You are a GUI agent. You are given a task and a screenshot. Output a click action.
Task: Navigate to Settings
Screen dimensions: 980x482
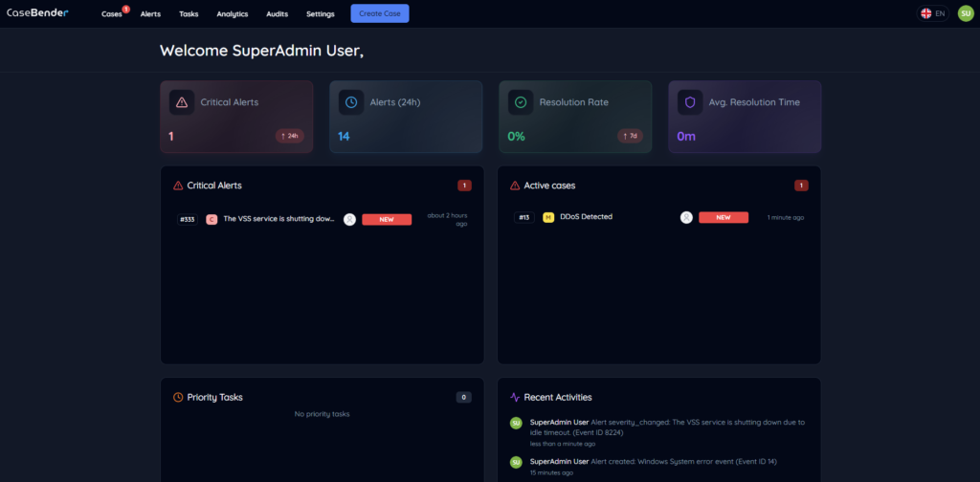[321, 14]
